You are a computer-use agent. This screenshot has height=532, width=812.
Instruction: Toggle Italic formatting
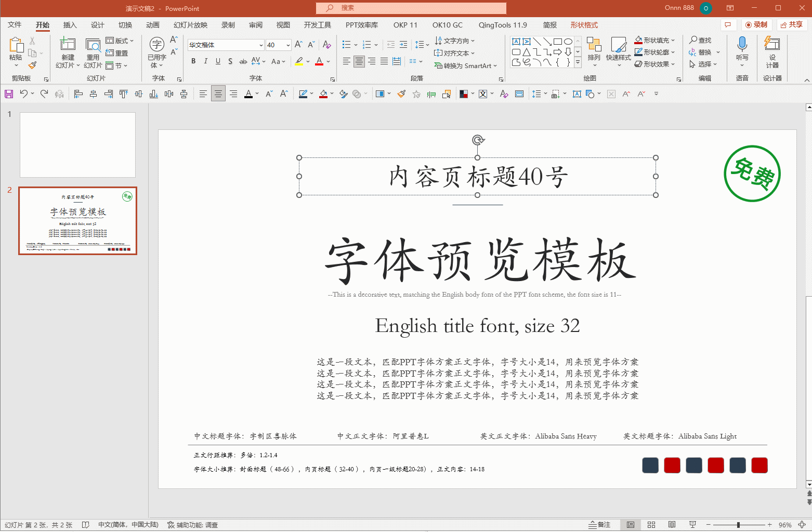click(x=205, y=61)
